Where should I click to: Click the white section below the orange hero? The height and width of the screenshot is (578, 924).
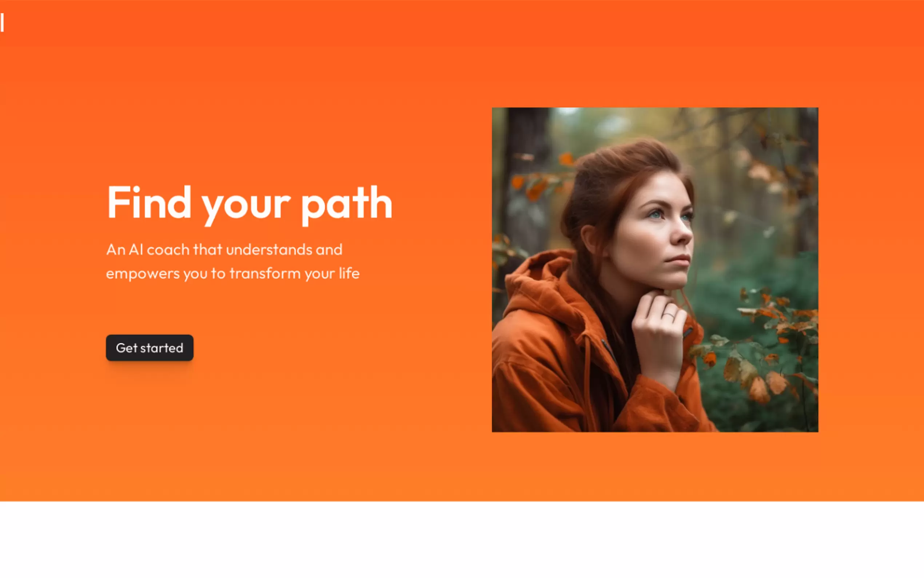click(462, 539)
